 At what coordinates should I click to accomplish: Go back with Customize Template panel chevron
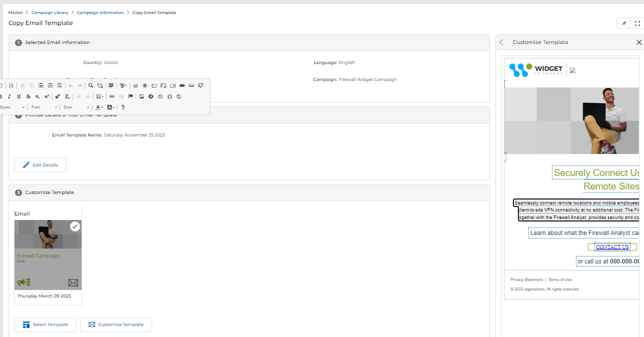(x=501, y=42)
